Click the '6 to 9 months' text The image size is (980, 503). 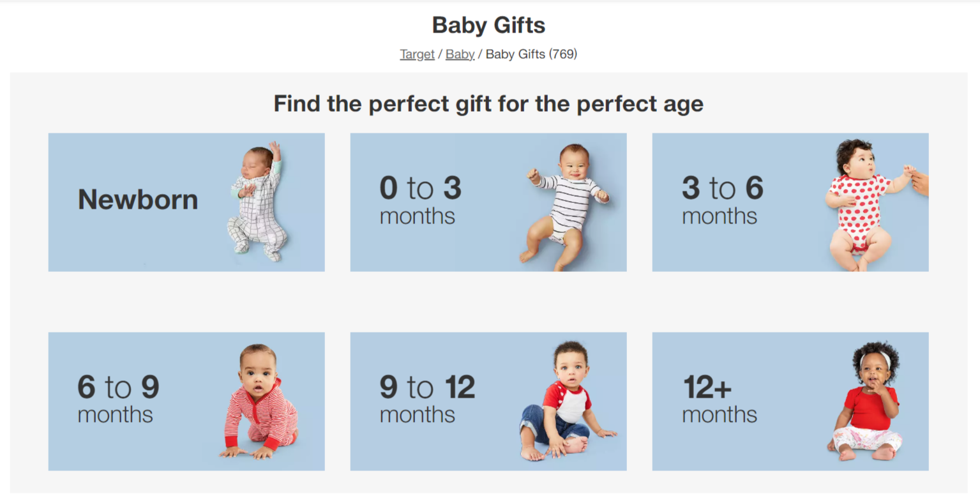[x=118, y=399]
